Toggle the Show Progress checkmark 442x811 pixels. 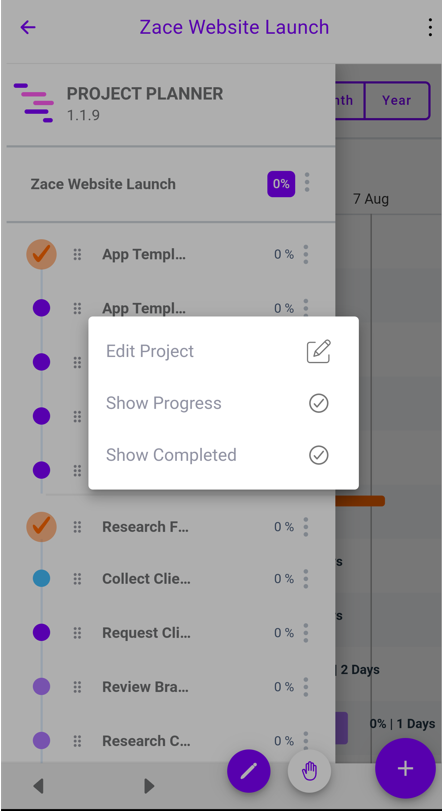click(318, 403)
